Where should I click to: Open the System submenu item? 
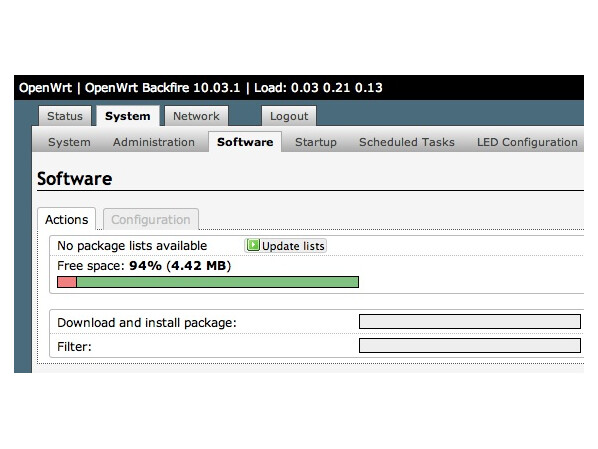[69, 142]
